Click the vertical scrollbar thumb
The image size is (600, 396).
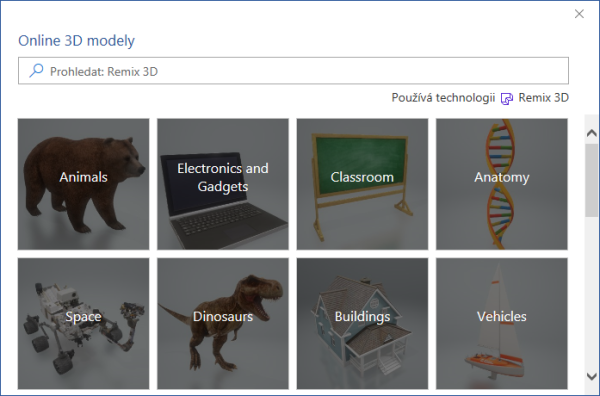pyautogui.click(x=592, y=181)
